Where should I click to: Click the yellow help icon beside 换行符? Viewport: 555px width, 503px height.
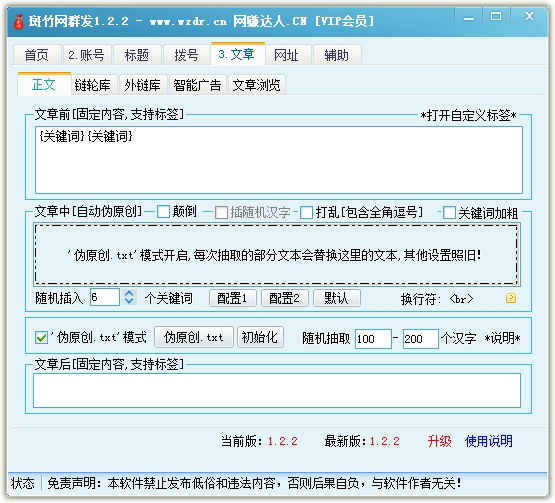pos(510,298)
